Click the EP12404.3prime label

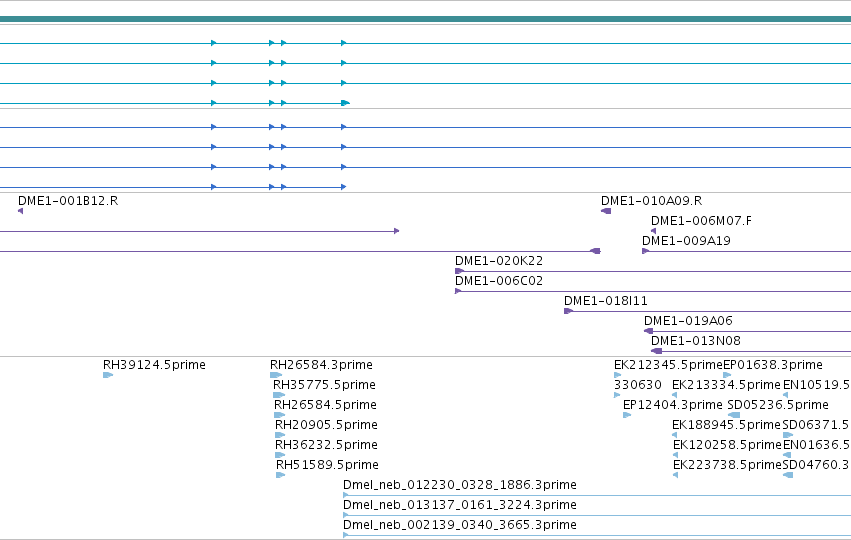click(x=672, y=405)
